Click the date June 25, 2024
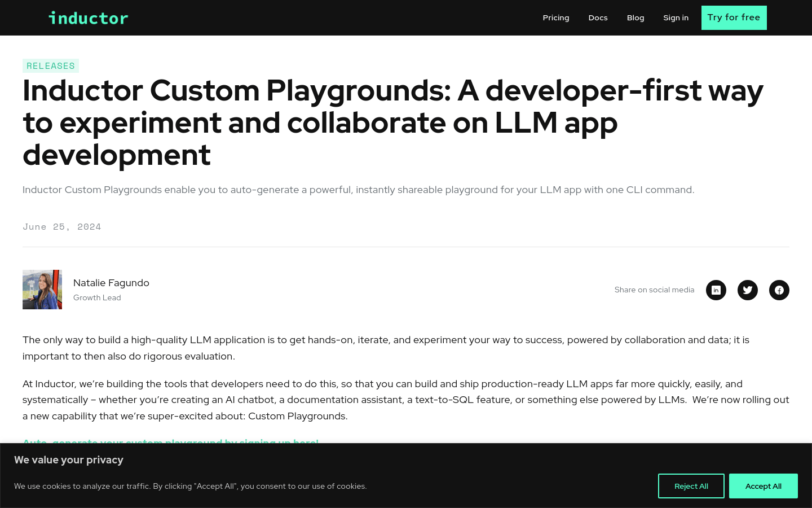 click(x=62, y=227)
